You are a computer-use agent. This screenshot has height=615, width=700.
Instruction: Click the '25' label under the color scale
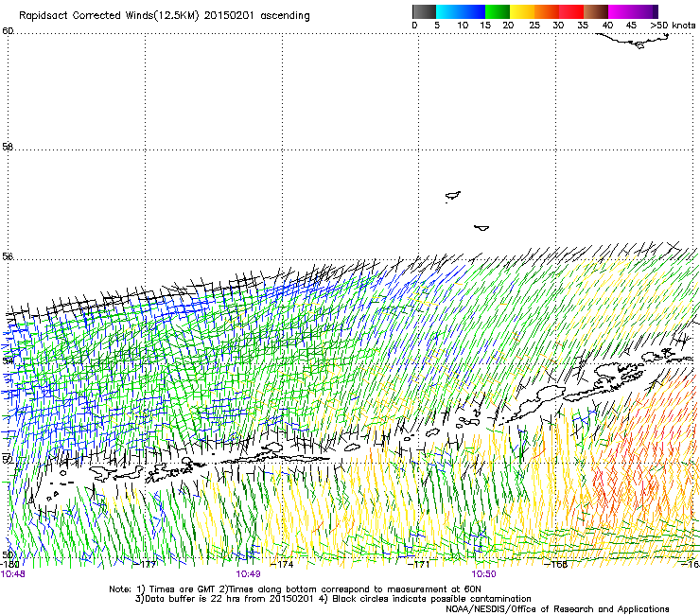click(534, 25)
